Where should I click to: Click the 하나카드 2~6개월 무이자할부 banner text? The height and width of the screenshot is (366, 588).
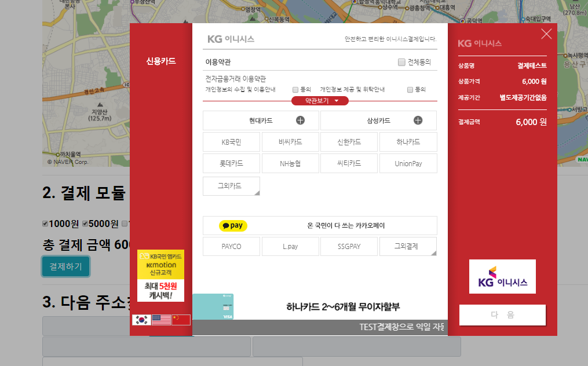[x=343, y=307]
